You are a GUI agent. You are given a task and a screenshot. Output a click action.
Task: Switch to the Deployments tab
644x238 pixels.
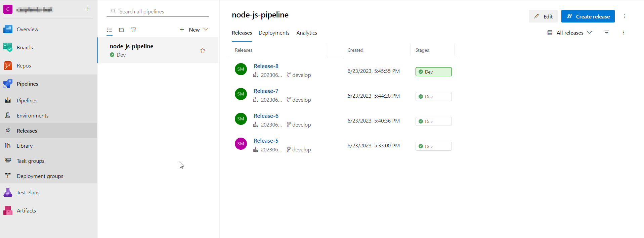point(274,33)
